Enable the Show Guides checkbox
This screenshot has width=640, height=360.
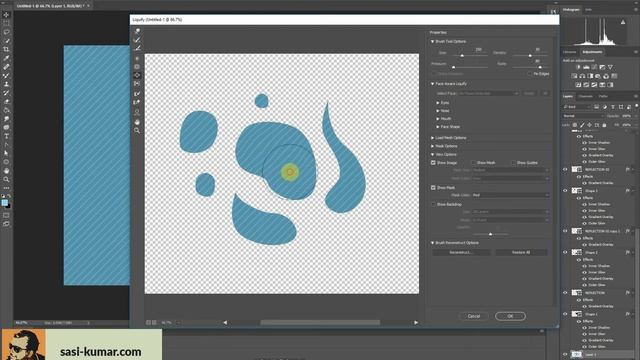[513, 162]
